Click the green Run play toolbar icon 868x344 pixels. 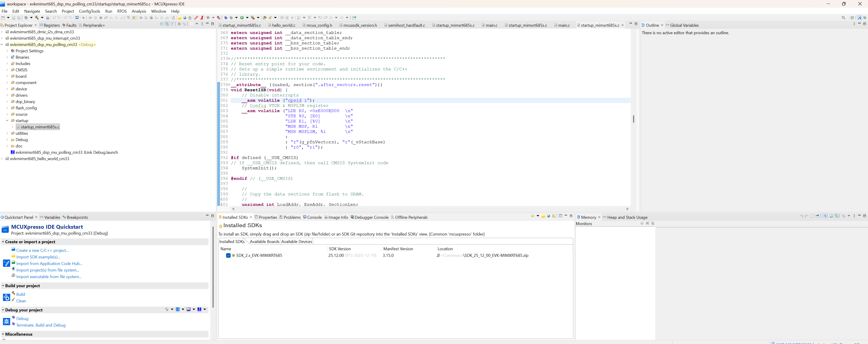click(242, 17)
